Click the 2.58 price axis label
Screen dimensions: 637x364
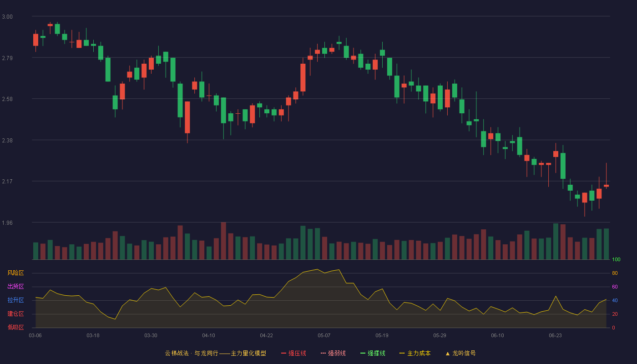7,99
